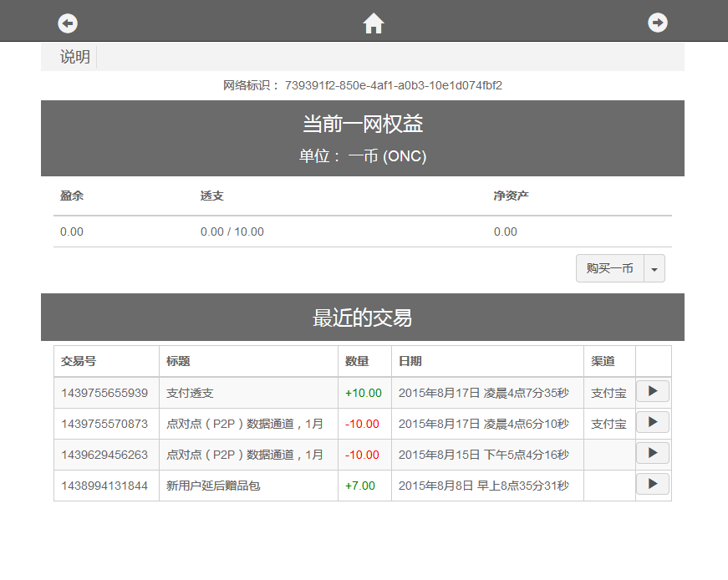Viewport: 728px width, 580px height.
Task: Click the 最近的交易 section heading
Action: click(362, 318)
